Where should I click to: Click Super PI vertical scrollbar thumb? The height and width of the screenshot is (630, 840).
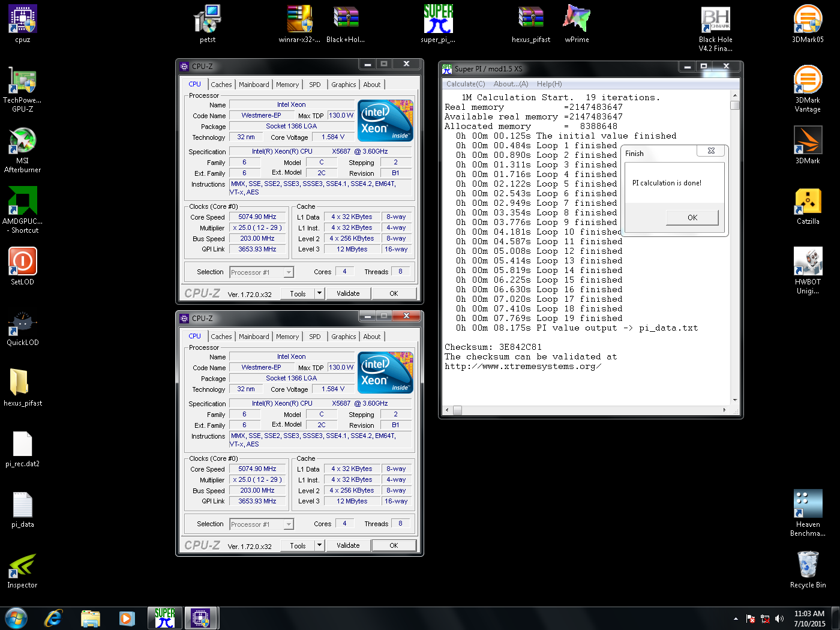[734, 106]
